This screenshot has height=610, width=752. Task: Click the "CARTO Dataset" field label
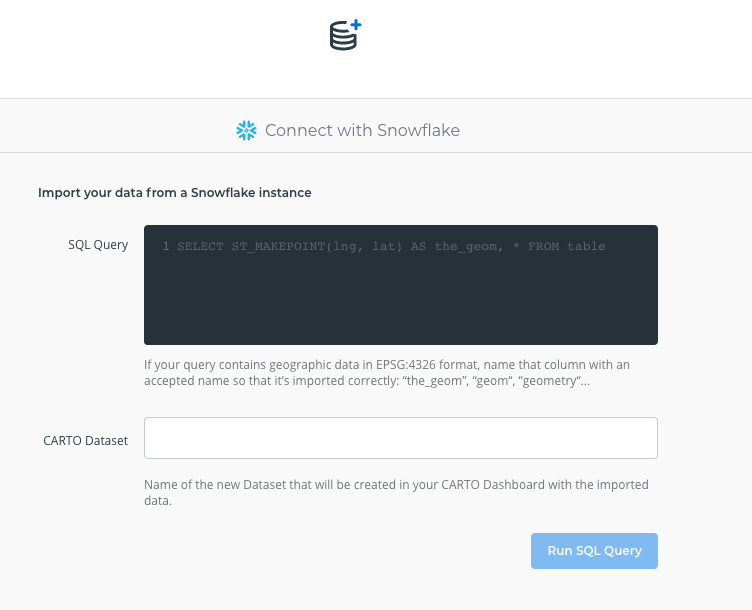(85, 440)
